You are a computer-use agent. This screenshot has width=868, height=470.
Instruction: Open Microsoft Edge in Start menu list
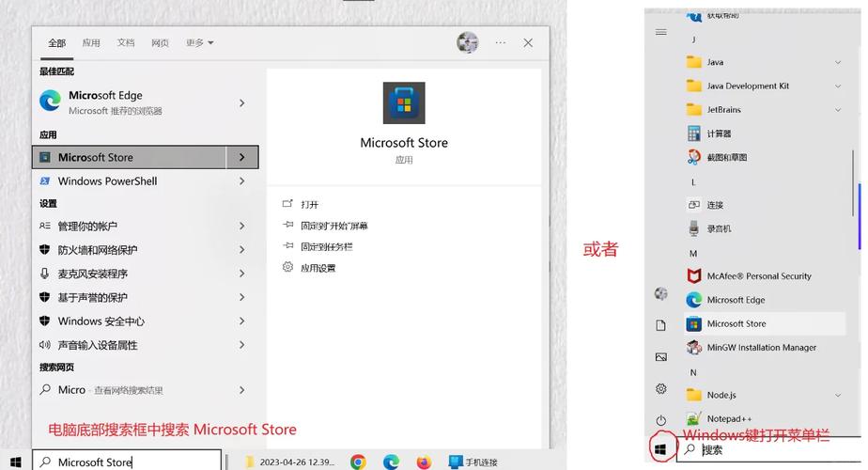(x=765, y=300)
